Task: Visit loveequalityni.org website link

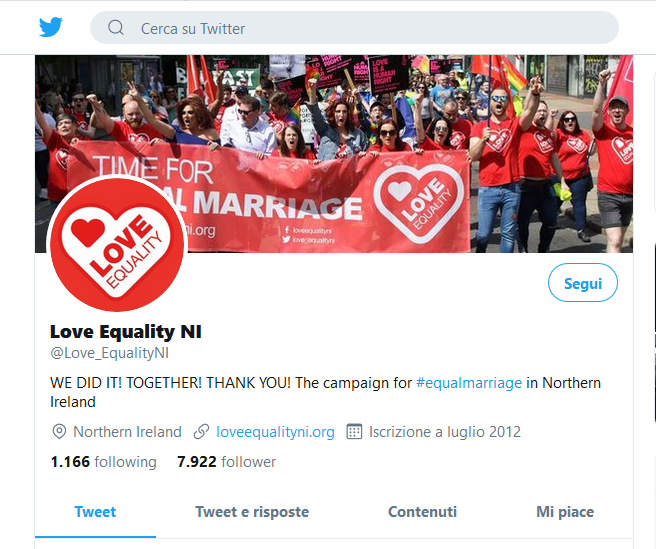Action: 275,432
